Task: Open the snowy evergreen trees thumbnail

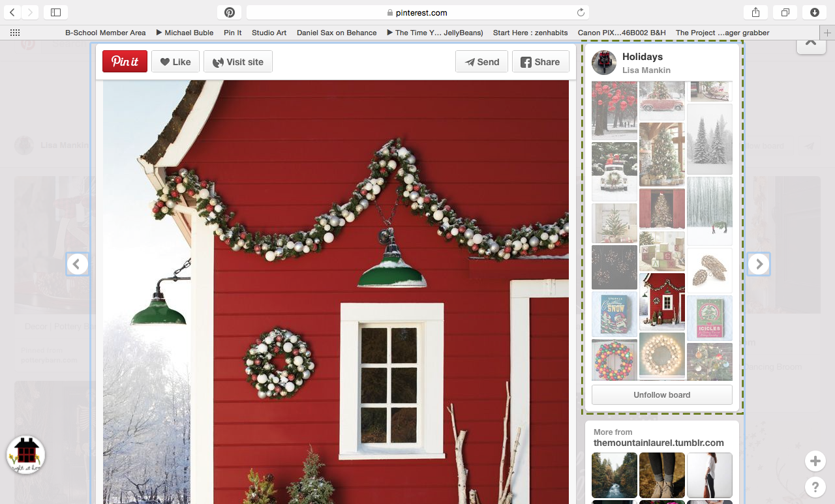Action: click(710, 139)
